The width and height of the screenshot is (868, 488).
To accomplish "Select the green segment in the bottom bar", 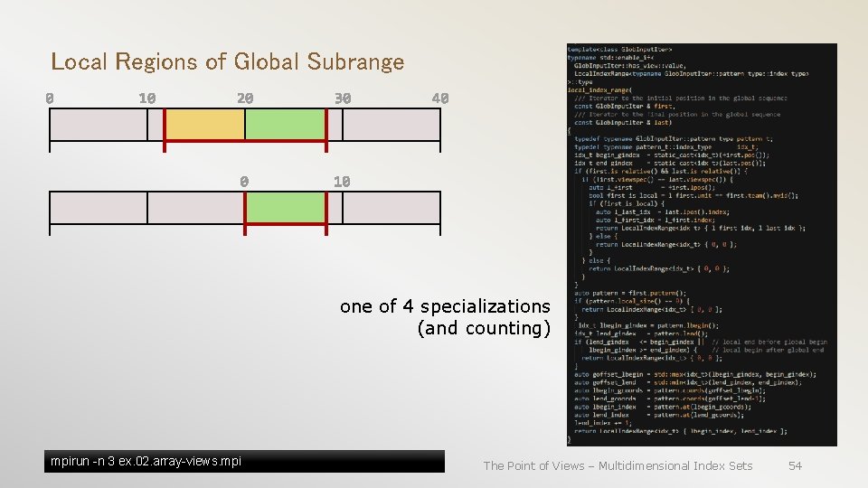I will tap(286, 208).
